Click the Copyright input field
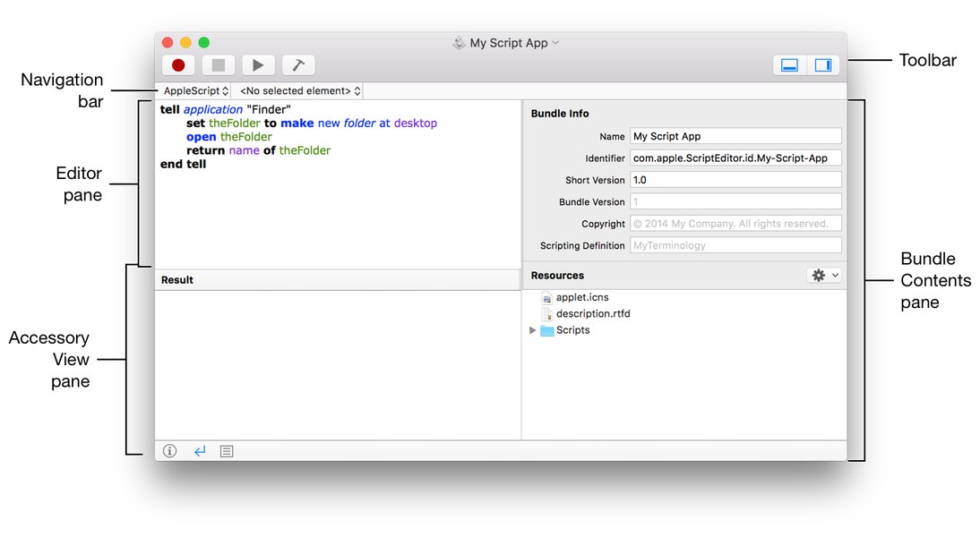 [735, 224]
